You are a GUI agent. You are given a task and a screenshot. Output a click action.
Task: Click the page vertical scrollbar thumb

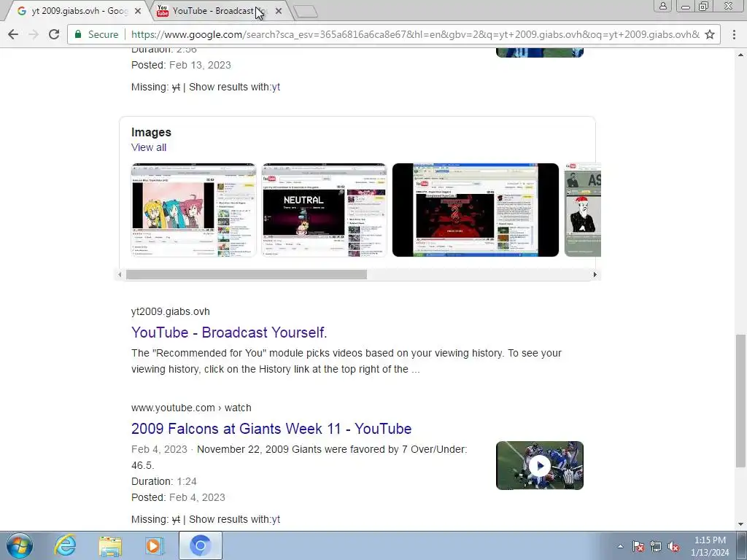(740, 401)
